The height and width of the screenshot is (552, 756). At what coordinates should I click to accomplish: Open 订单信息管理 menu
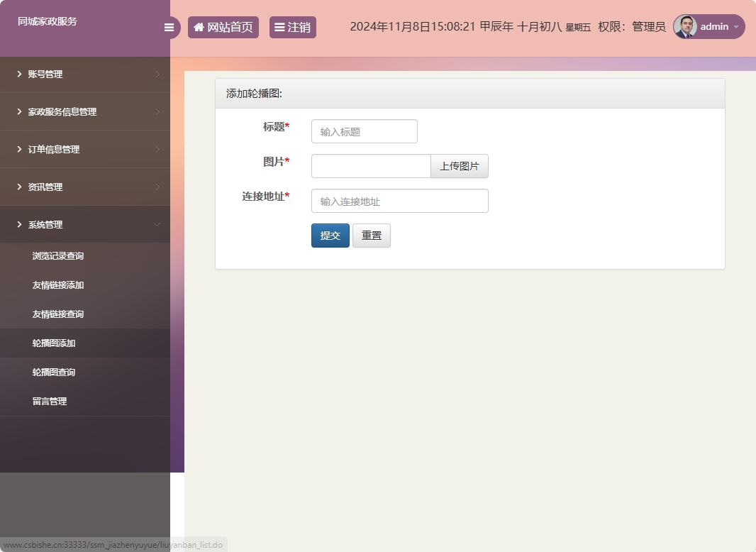(x=85, y=150)
